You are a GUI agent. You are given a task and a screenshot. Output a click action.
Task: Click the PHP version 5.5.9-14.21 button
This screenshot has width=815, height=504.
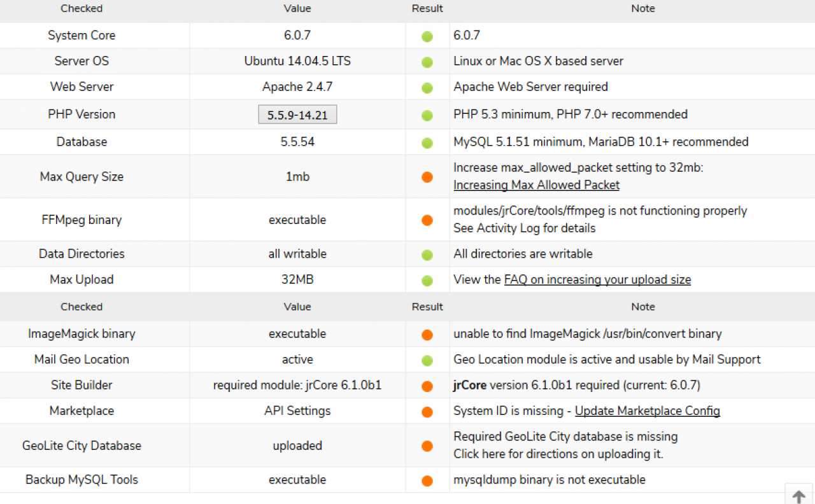pos(297,115)
